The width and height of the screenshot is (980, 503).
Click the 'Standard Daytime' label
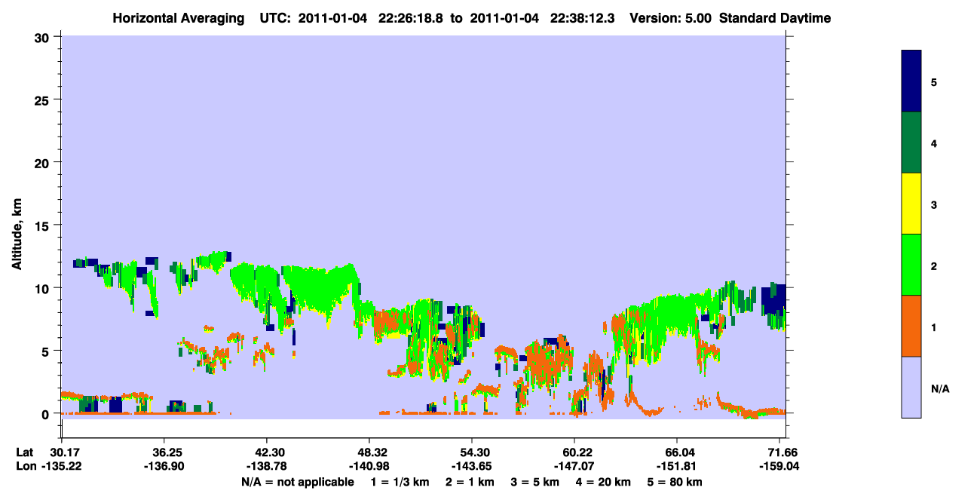[775, 18]
